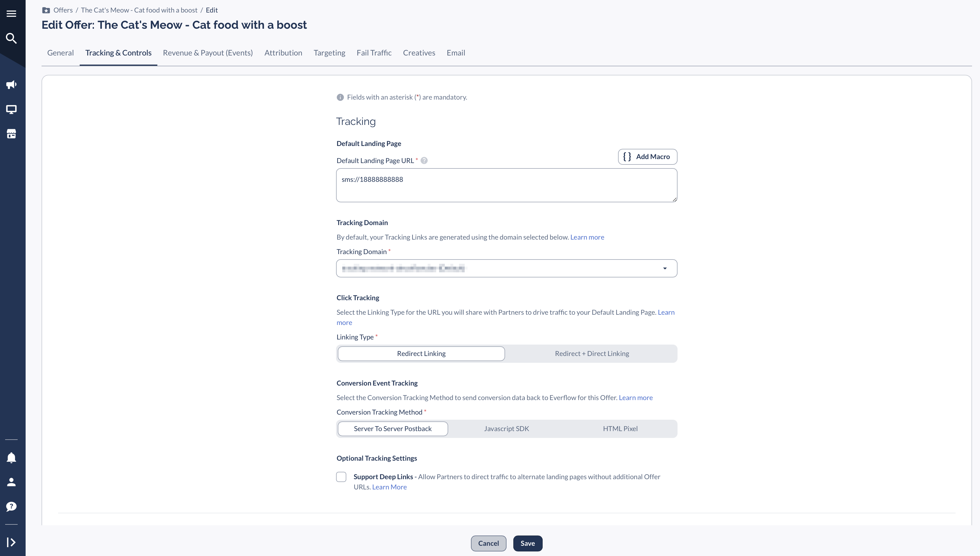Click the Save button

coord(528,543)
